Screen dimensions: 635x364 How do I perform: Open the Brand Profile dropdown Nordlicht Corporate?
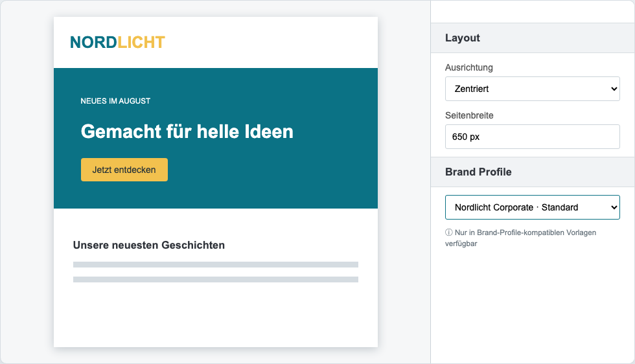[x=532, y=207]
